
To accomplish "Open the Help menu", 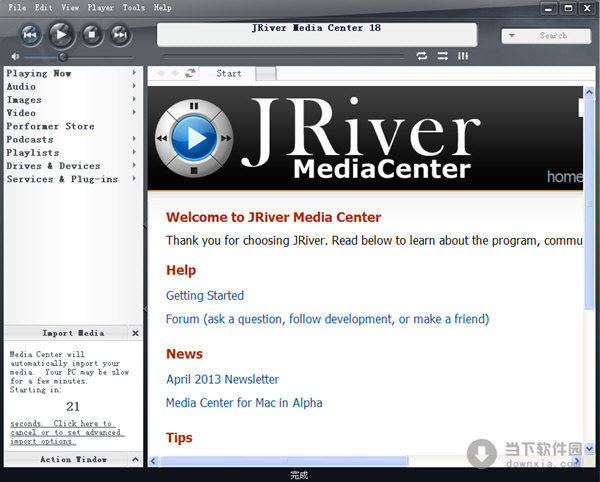I will pos(163,7).
